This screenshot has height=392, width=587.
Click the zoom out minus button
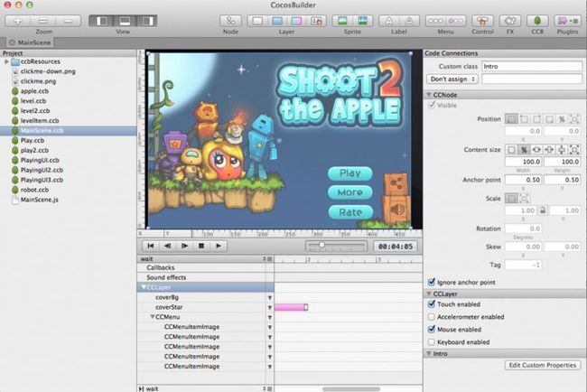(69, 21)
